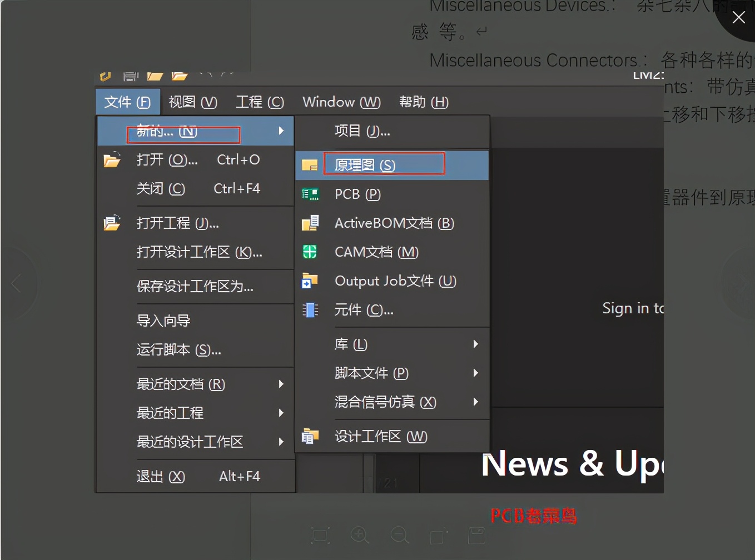Expand the 脚本文件 (P) submenu
Image resolution: width=755 pixels, height=560 pixels.
(x=475, y=373)
